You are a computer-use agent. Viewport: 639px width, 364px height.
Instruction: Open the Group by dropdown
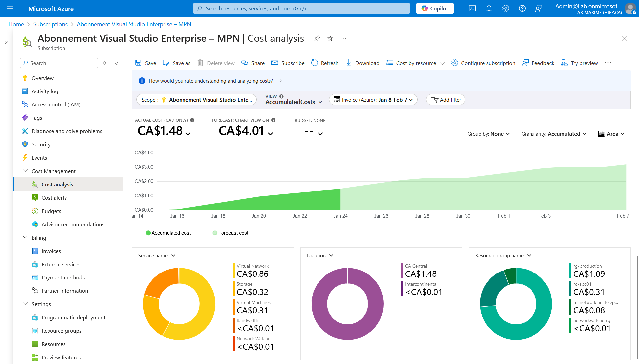click(x=488, y=134)
